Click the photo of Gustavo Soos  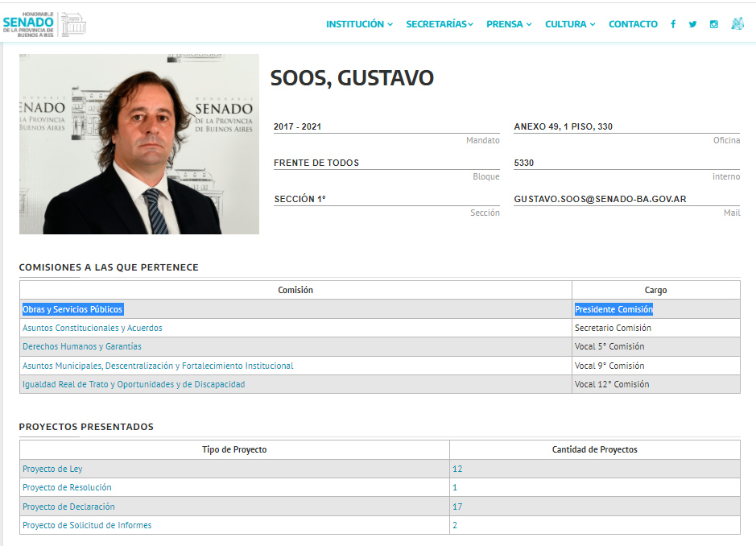pyautogui.click(x=139, y=144)
